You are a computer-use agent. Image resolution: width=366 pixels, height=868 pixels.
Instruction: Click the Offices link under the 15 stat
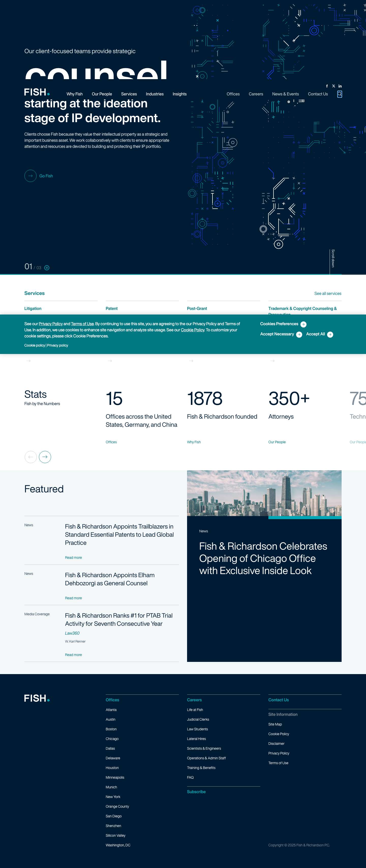(x=111, y=442)
